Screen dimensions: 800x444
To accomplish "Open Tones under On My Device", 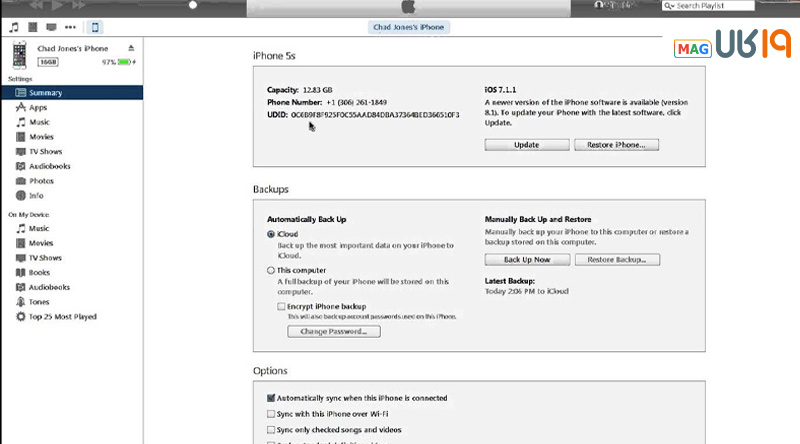I will pyautogui.click(x=39, y=301).
